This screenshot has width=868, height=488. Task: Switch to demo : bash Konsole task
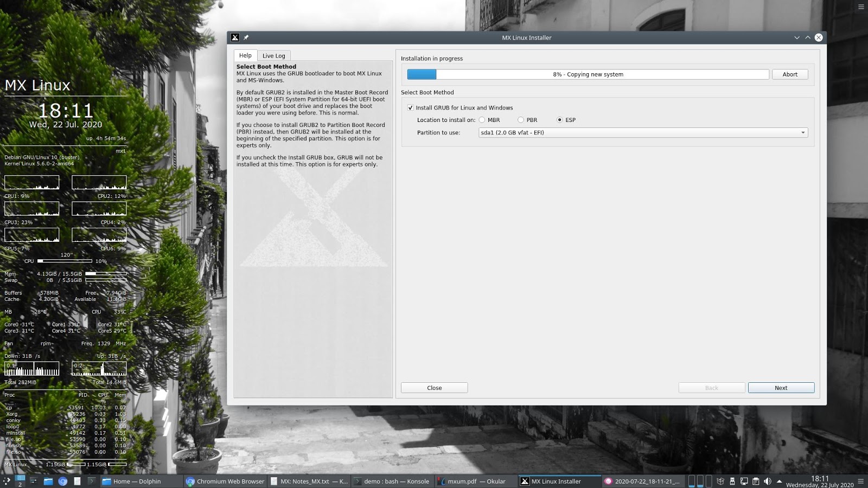[x=392, y=481]
